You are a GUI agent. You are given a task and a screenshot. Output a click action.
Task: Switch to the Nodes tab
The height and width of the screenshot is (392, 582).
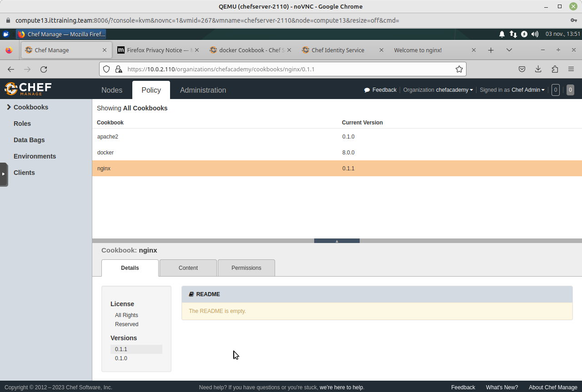click(112, 90)
